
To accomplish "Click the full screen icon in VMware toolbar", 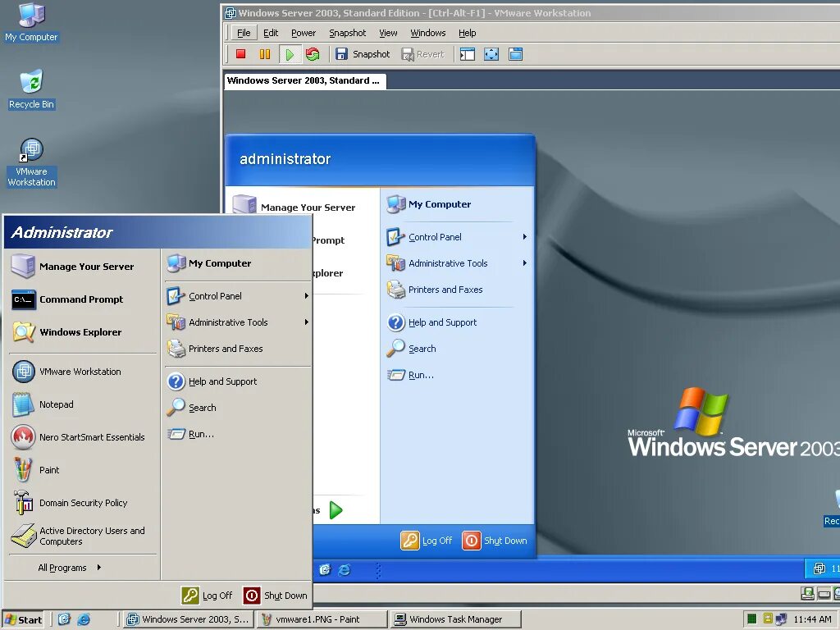I will pos(491,54).
